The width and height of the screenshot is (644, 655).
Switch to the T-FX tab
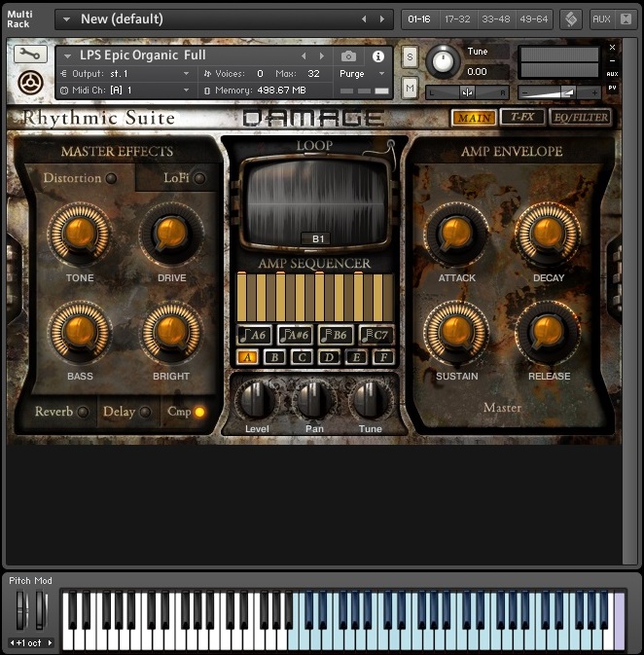tap(522, 117)
